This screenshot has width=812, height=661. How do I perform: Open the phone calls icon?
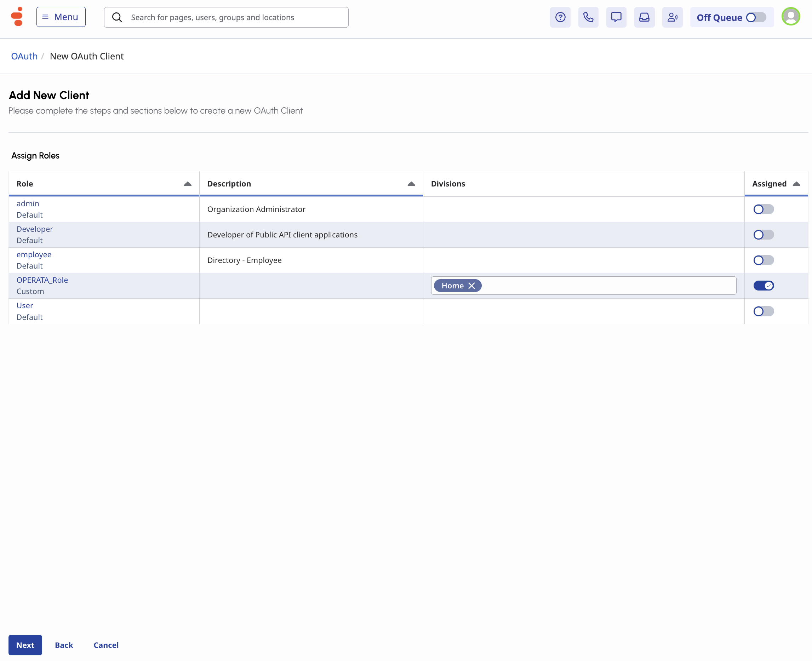pyautogui.click(x=588, y=17)
